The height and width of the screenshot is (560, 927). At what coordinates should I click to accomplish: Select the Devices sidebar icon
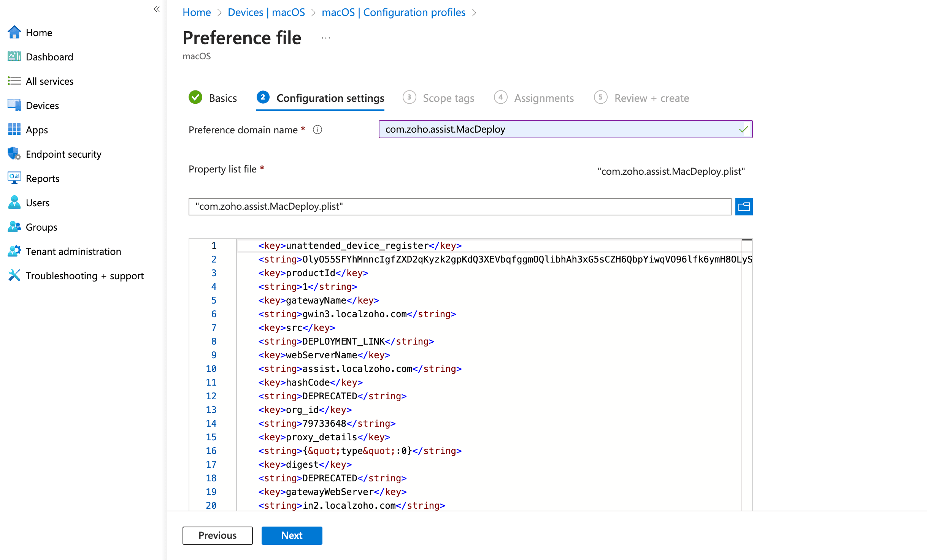click(14, 105)
